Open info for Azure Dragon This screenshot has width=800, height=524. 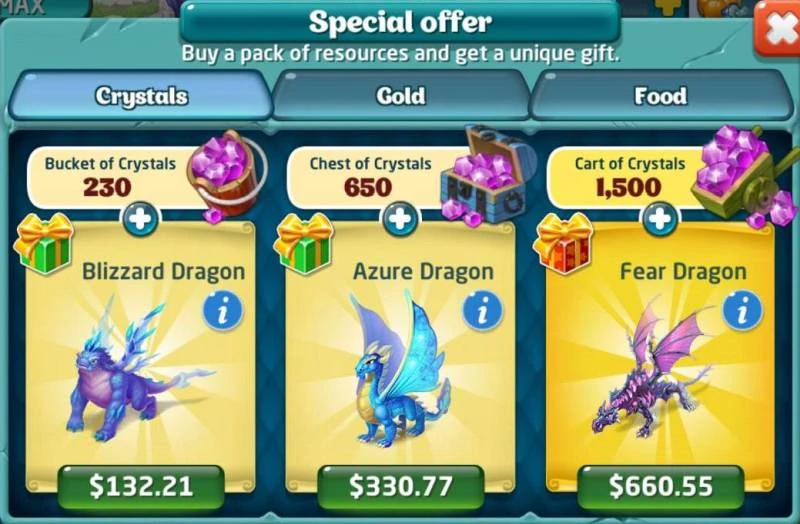click(483, 311)
